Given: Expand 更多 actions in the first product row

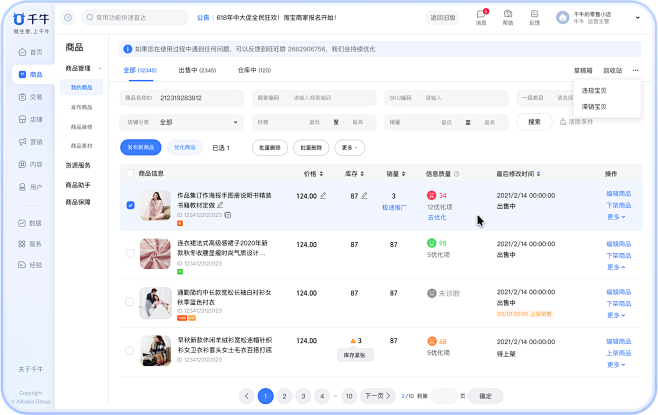Looking at the screenshot, I should 616,216.
